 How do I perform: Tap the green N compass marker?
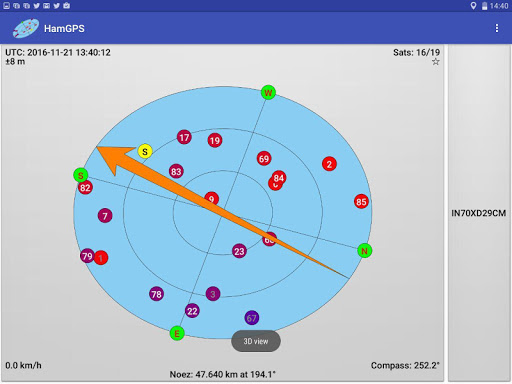365,251
